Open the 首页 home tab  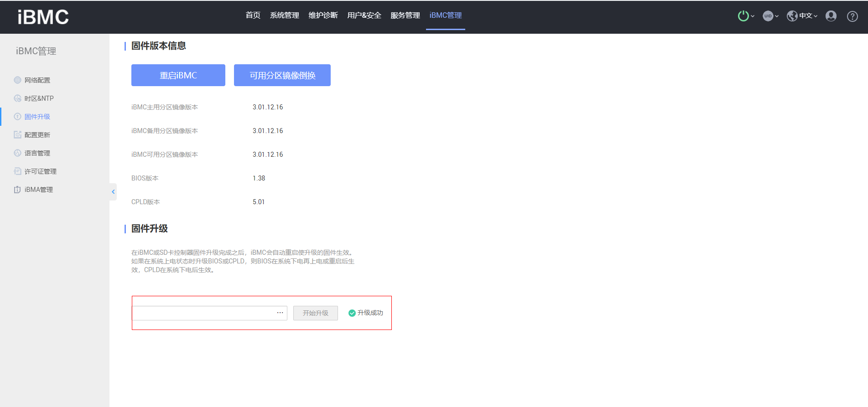tap(253, 15)
